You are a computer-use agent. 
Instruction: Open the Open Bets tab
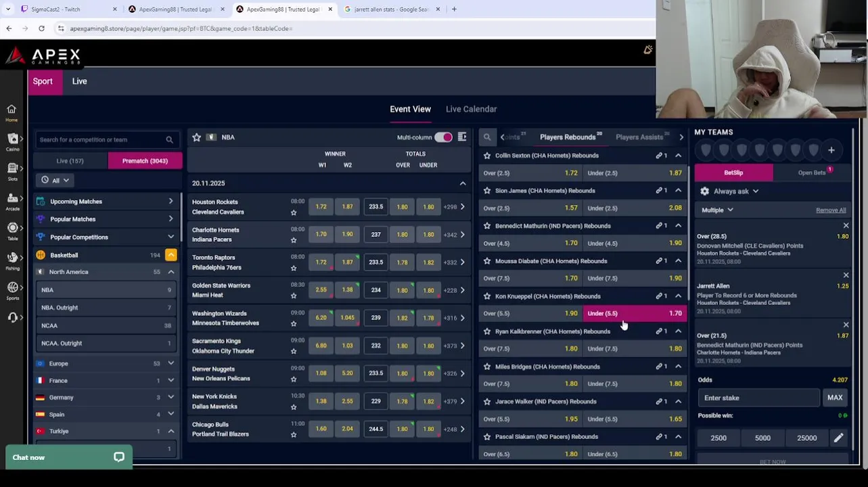tap(812, 172)
